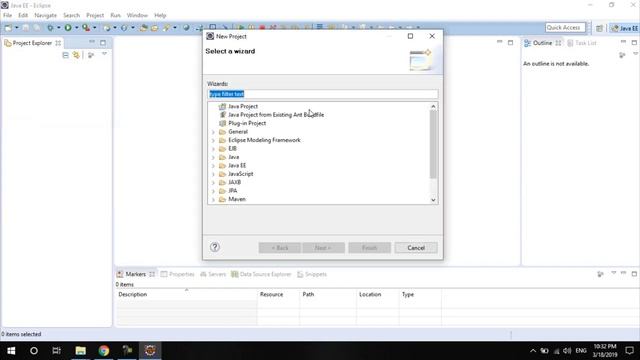Open Chrome from the taskbar

pyautogui.click(x=104, y=351)
